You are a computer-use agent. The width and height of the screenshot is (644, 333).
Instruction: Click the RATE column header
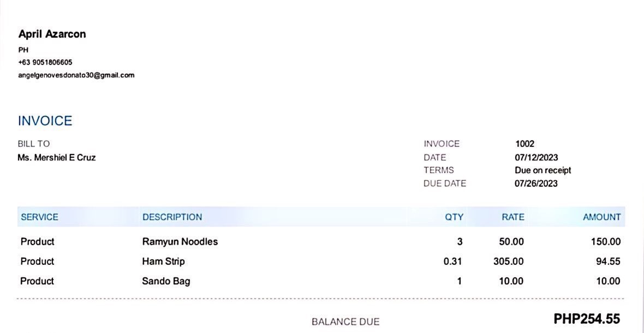[513, 217]
